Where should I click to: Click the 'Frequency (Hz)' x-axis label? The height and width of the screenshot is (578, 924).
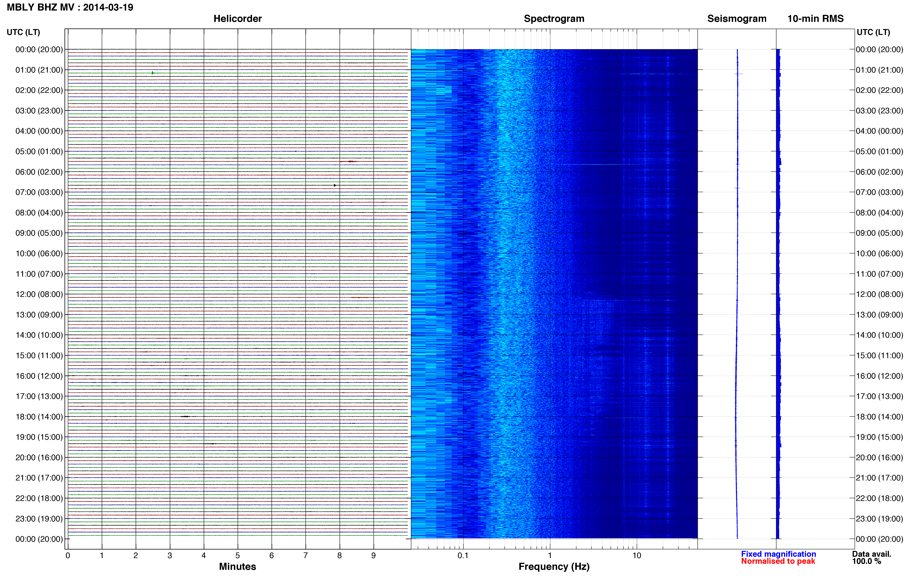554,566
